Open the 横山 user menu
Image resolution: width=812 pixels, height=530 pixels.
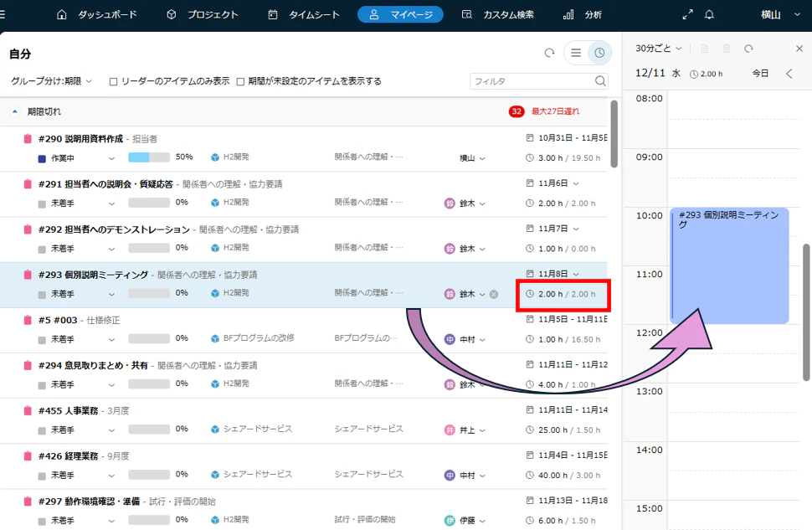coord(780,14)
